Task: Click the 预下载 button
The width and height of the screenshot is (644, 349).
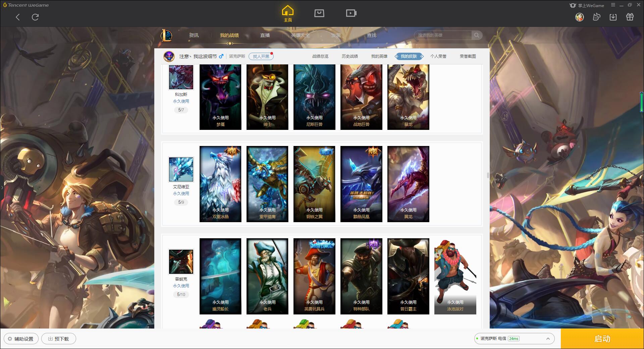Action: (58, 339)
